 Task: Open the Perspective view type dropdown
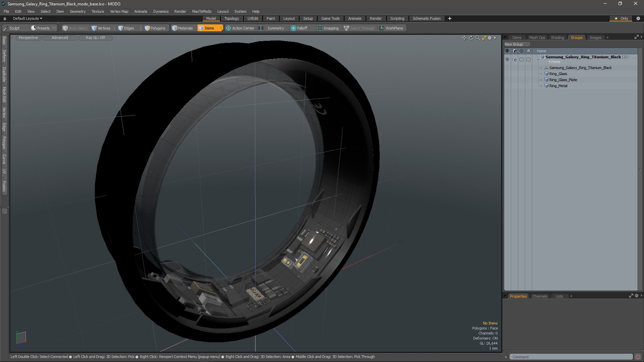point(28,38)
